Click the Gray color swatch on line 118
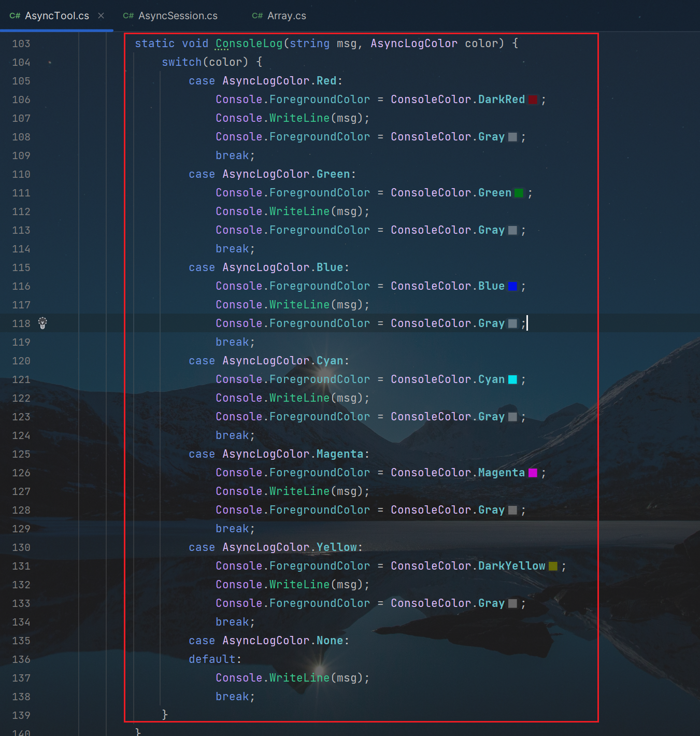The image size is (700, 736). pyautogui.click(x=512, y=323)
